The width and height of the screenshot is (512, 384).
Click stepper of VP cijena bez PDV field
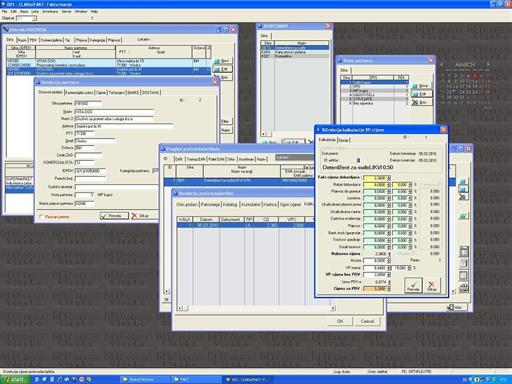pyautogui.click(x=389, y=275)
